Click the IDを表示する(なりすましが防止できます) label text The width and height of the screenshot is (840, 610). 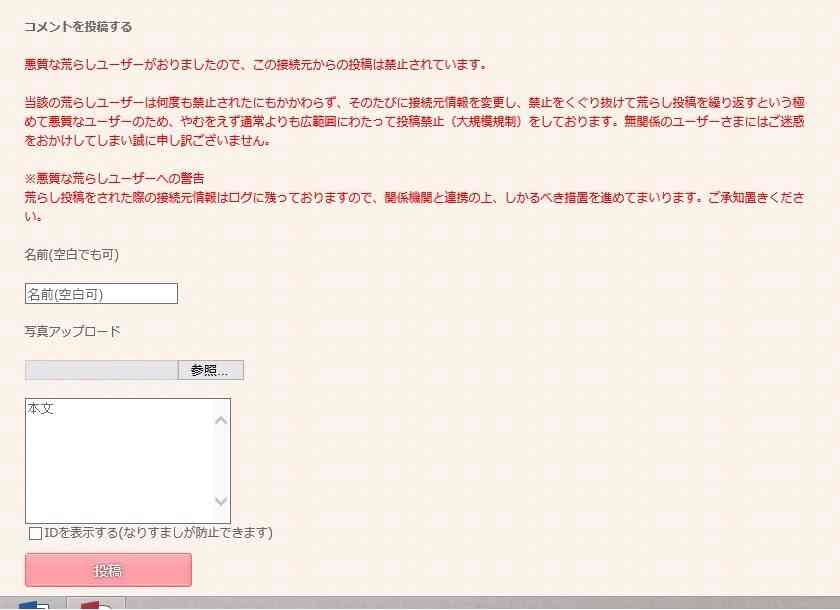coord(159,533)
